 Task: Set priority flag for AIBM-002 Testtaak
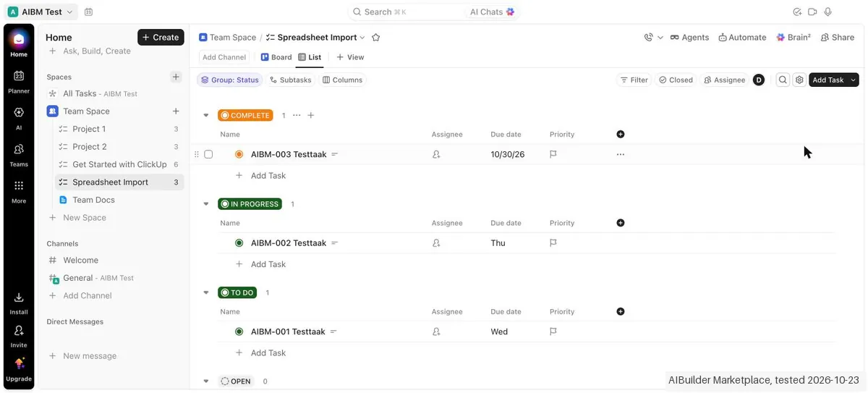point(553,243)
